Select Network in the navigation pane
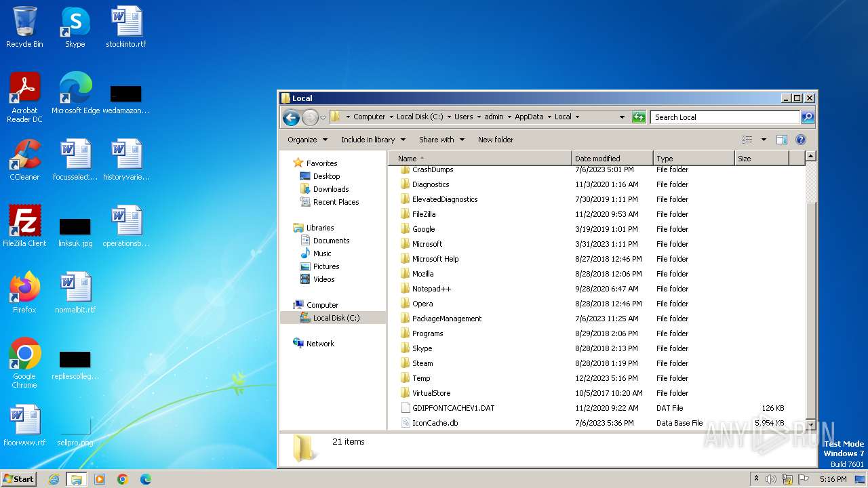The height and width of the screenshot is (488, 868). [x=319, y=344]
